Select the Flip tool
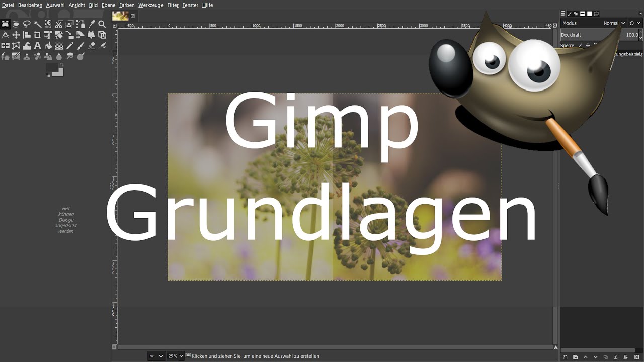Viewport: 644px width, 362px height. click(x=5, y=46)
